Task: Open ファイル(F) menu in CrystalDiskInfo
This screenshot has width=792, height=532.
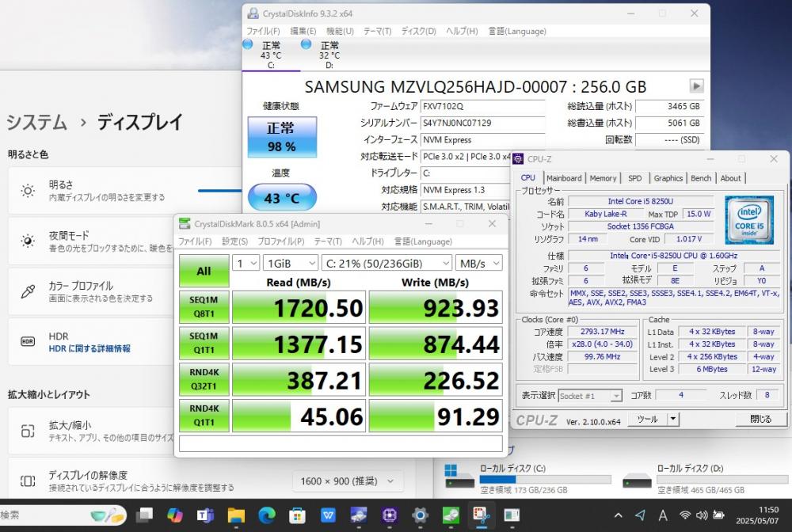Action: click(263, 31)
